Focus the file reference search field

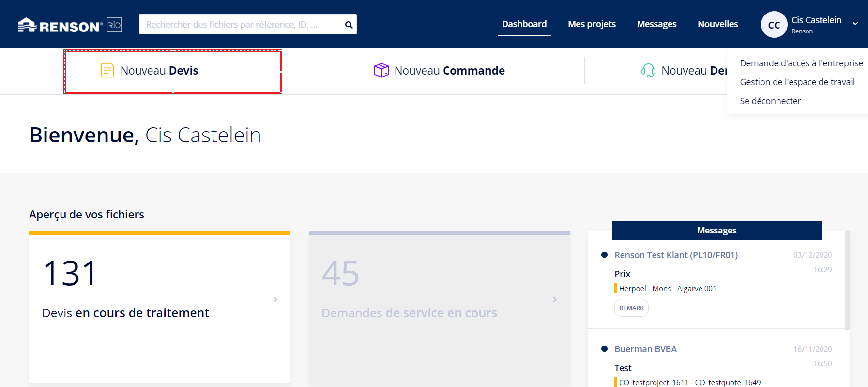pos(240,25)
